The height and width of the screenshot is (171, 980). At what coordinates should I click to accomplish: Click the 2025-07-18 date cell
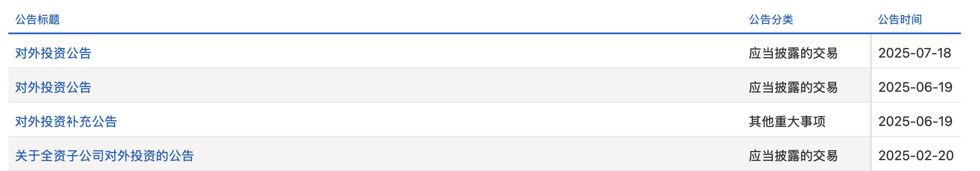915,53
